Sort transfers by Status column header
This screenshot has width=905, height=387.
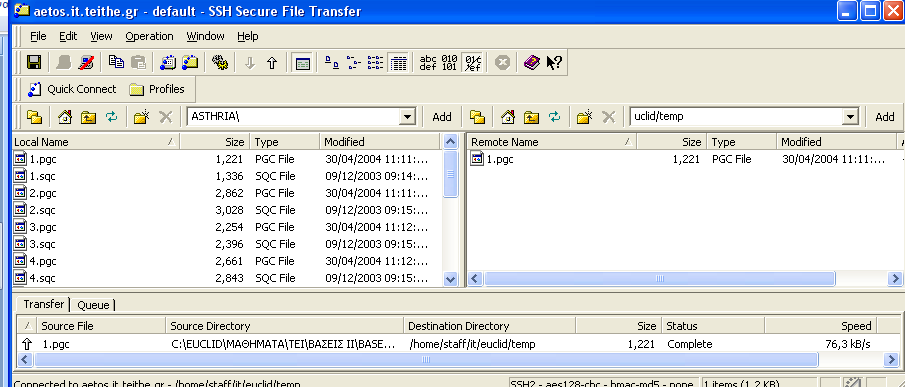tap(713, 326)
